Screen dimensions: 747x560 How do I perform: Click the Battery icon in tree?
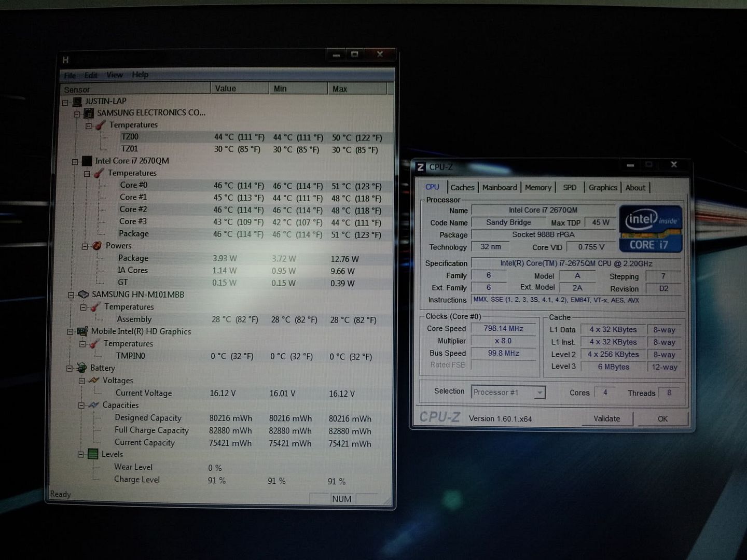pyautogui.click(x=81, y=368)
